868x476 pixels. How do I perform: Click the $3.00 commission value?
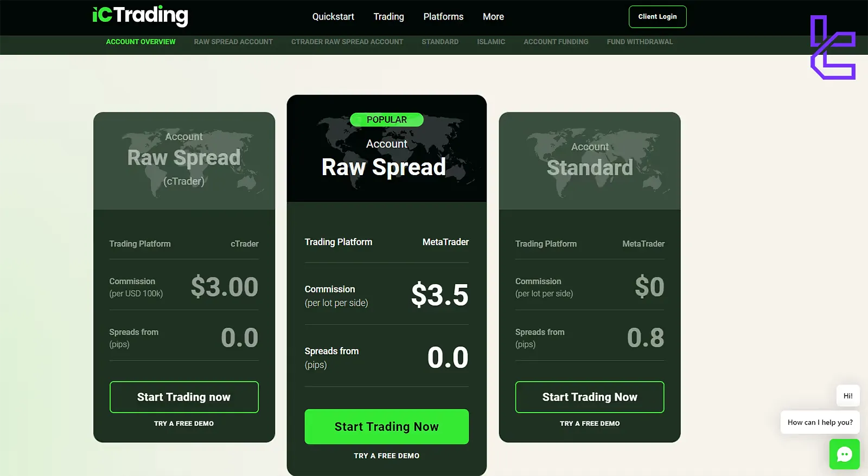[x=225, y=287]
